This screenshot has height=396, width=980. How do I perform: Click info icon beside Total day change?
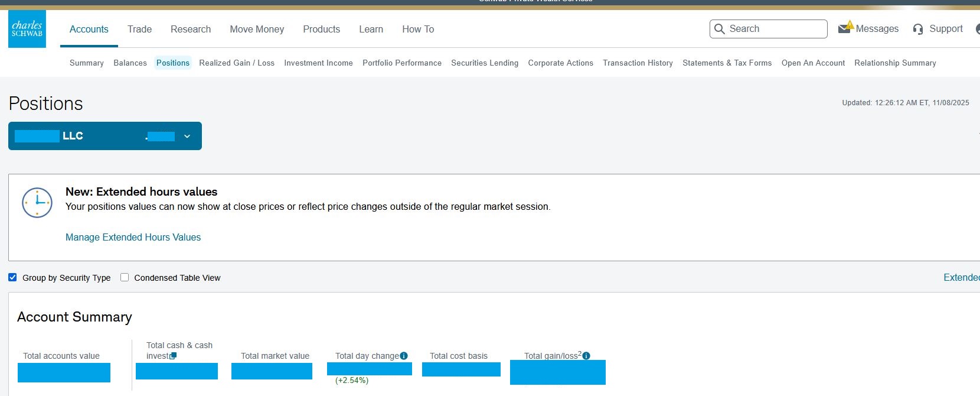(x=404, y=356)
